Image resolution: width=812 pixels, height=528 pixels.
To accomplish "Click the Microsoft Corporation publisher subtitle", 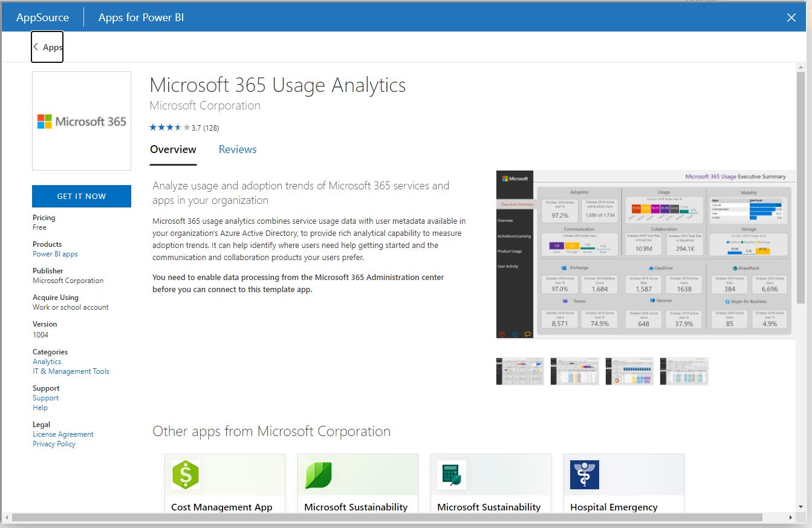I will 205,105.
